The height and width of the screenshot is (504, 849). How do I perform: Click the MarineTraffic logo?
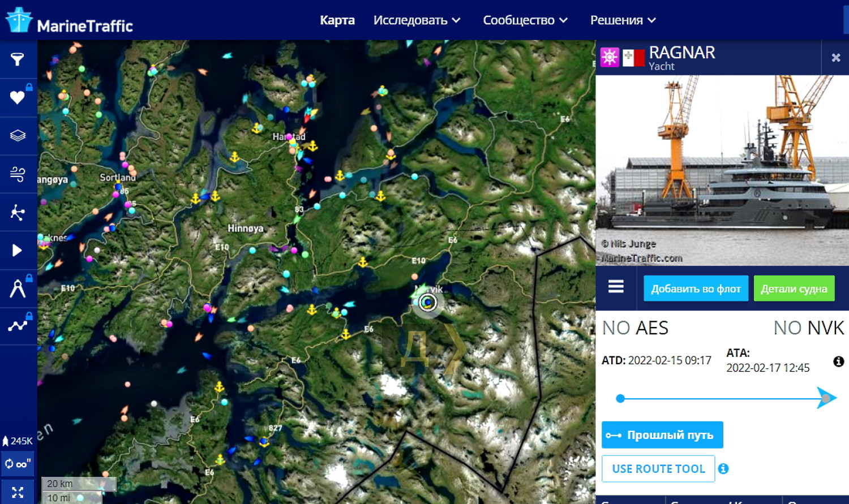click(69, 21)
